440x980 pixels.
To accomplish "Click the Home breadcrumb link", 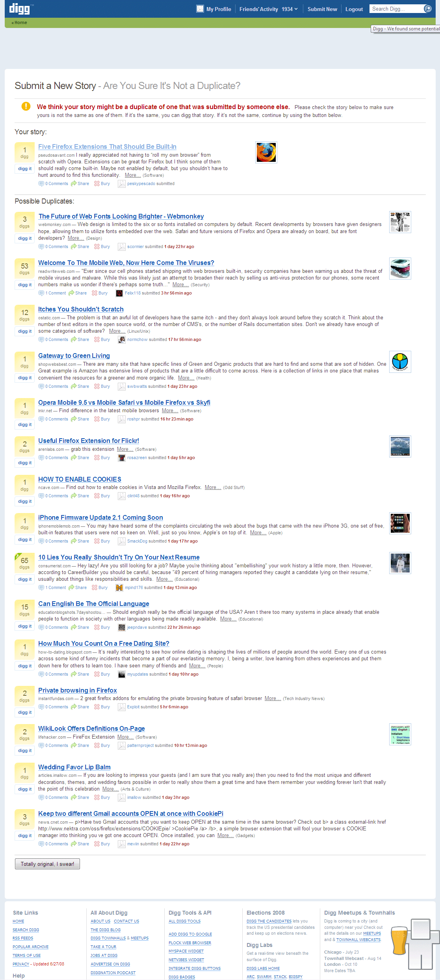I will pos(20,22).
